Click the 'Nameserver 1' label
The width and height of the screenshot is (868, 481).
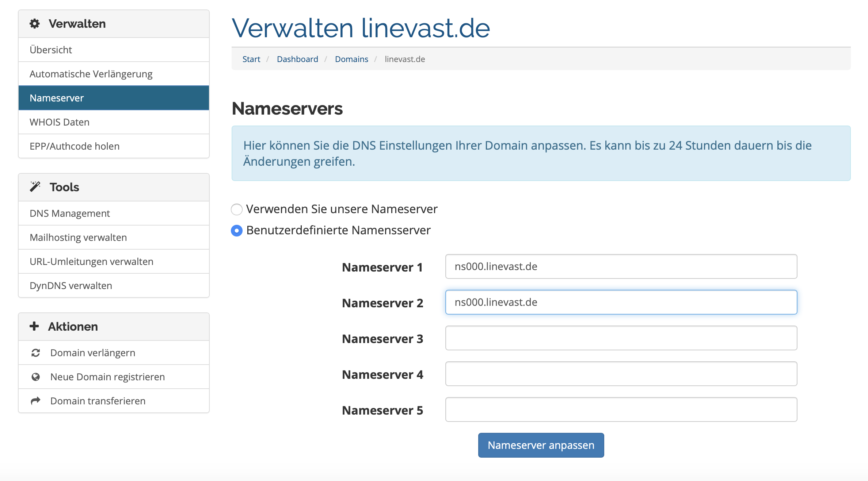point(382,267)
